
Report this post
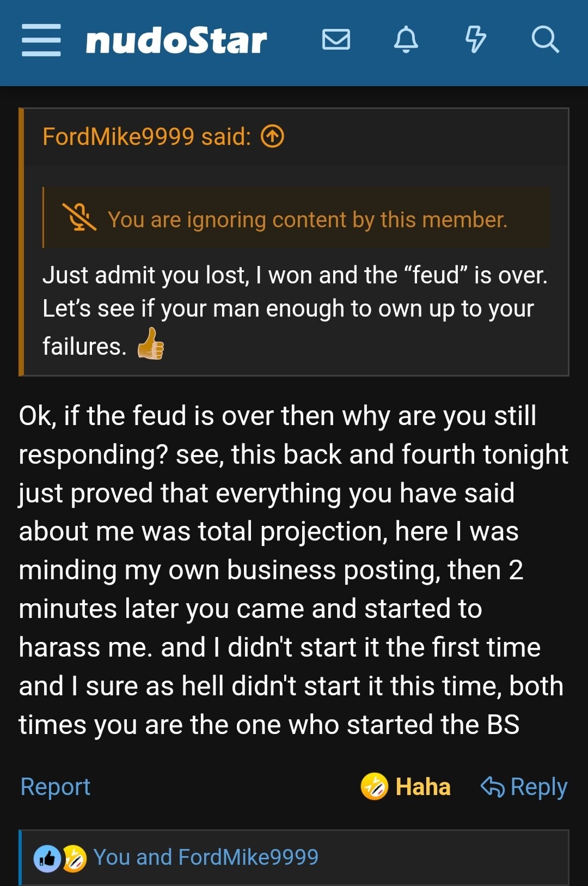tap(55, 786)
